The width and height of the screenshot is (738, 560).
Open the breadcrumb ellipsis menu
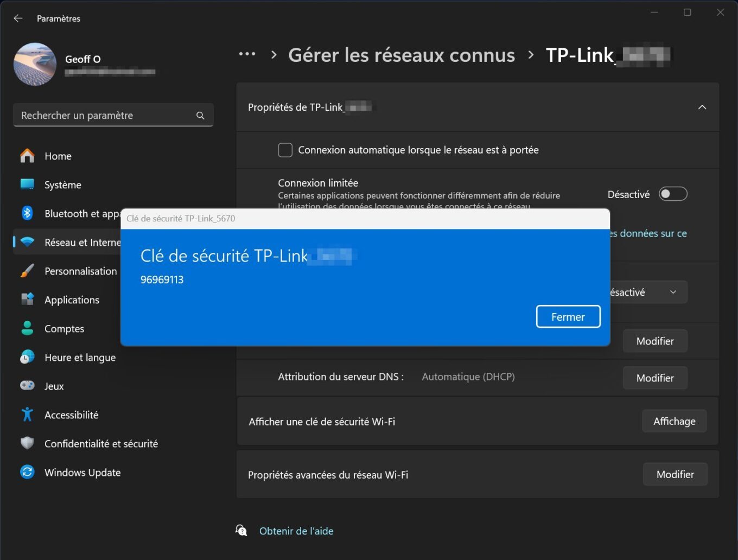247,54
